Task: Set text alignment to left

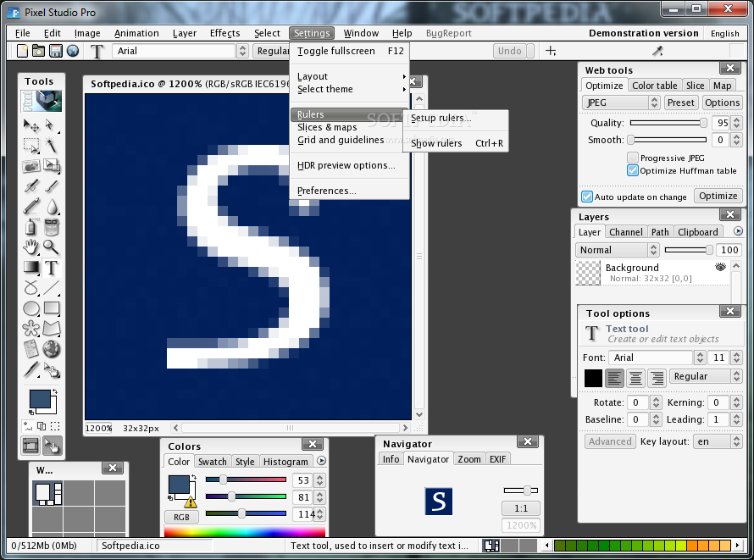Action: [x=614, y=377]
